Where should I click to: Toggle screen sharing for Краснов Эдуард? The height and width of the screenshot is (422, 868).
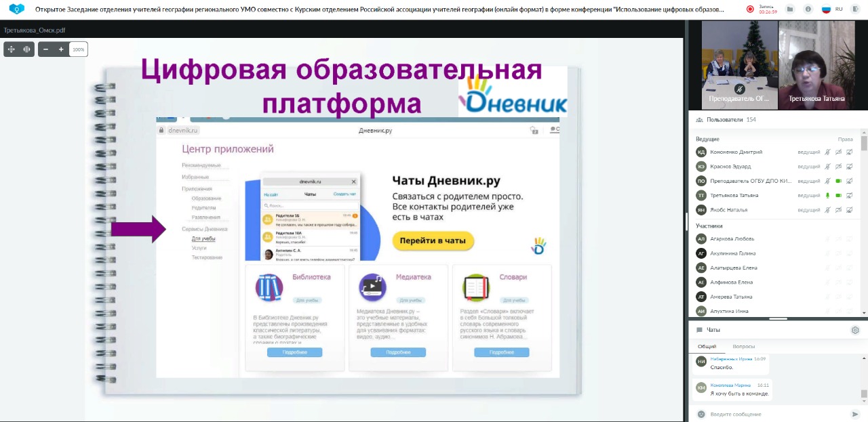coord(849,167)
